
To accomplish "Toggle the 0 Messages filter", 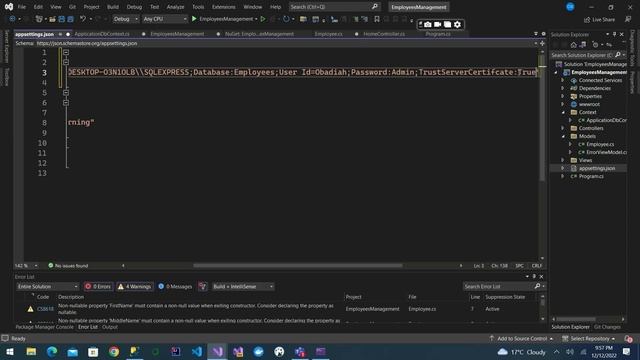I will (175, 287).
